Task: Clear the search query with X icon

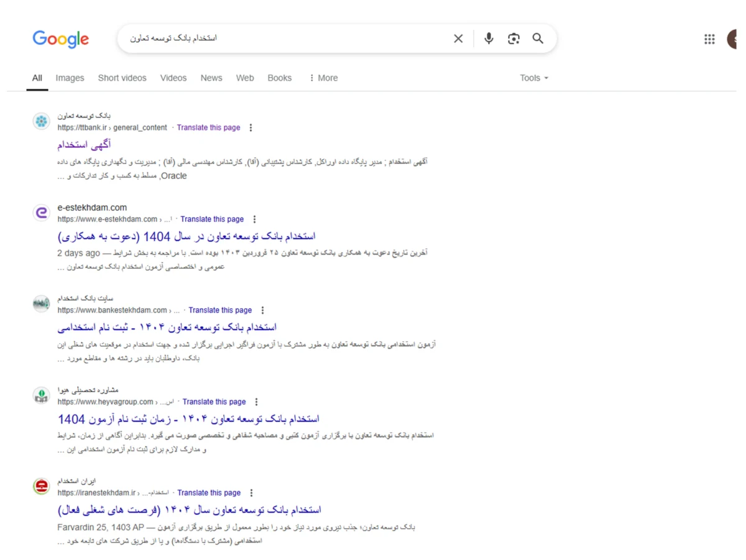Action: click(458, 39)
